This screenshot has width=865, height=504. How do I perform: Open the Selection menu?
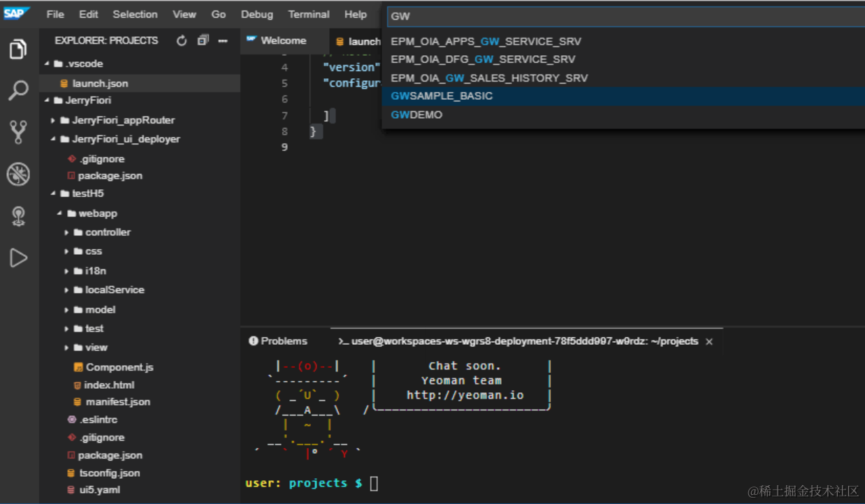pos(135,14)
